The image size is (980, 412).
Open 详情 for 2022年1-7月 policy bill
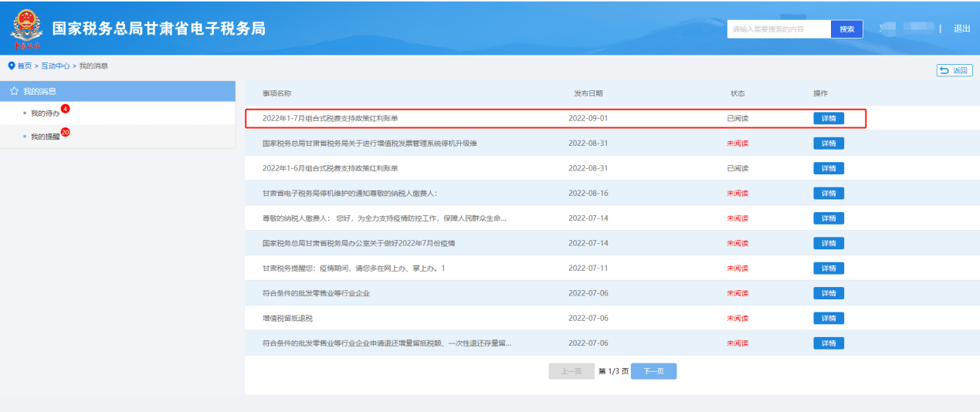[828, 119]
